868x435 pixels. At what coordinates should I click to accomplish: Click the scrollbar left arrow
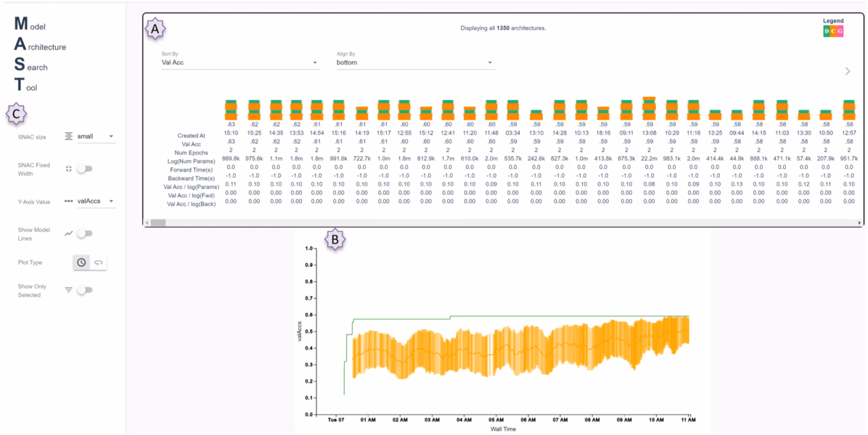point(146,223)
